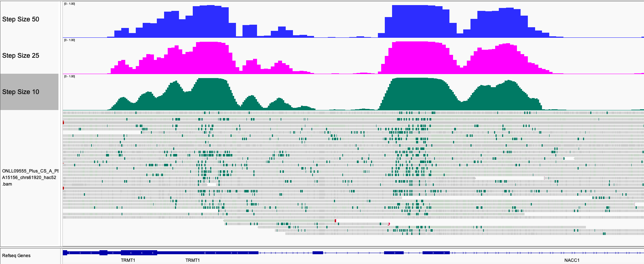The image size is (644, 264).
Task: Click the leftmost TRMT1 gene label
Action: click(x=128, y=260)
